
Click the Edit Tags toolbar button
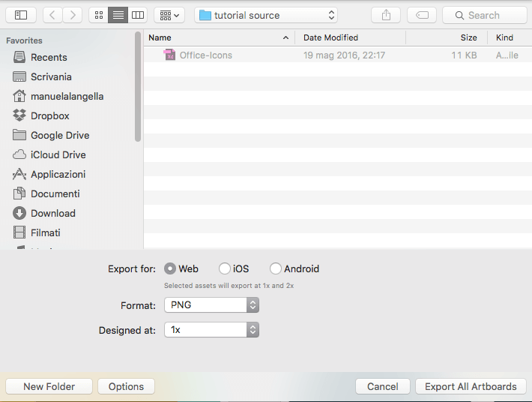[422, 15]
